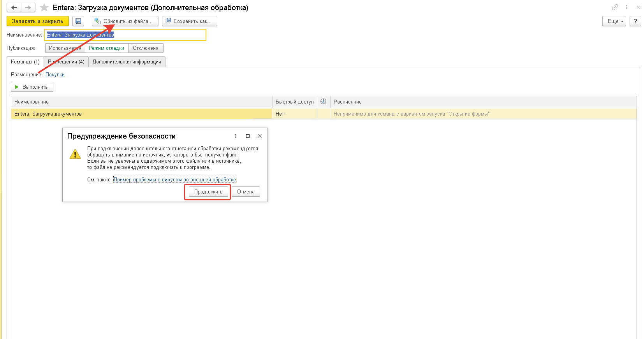Click the clock icon column header
Screen dimensions: 644x339
[x=323, y=102]
